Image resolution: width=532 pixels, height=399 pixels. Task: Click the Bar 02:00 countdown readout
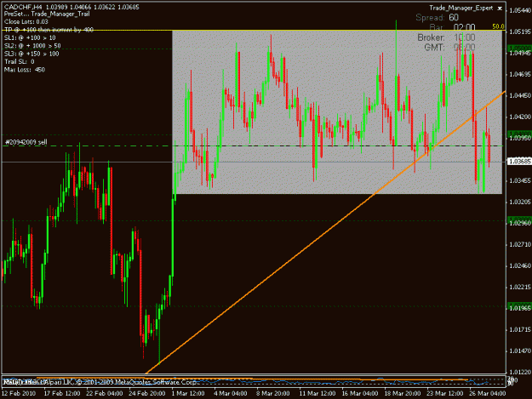tap(452, 26)
